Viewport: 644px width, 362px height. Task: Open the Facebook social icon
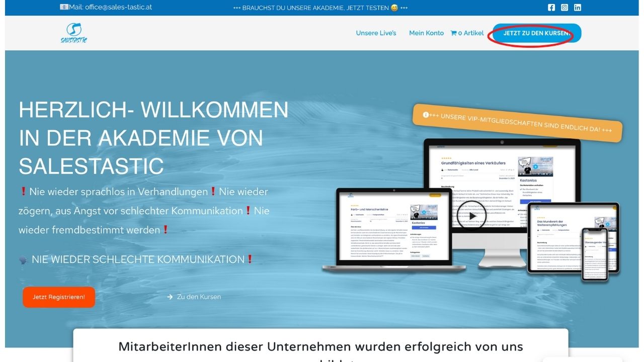click(x=551, y=8)
